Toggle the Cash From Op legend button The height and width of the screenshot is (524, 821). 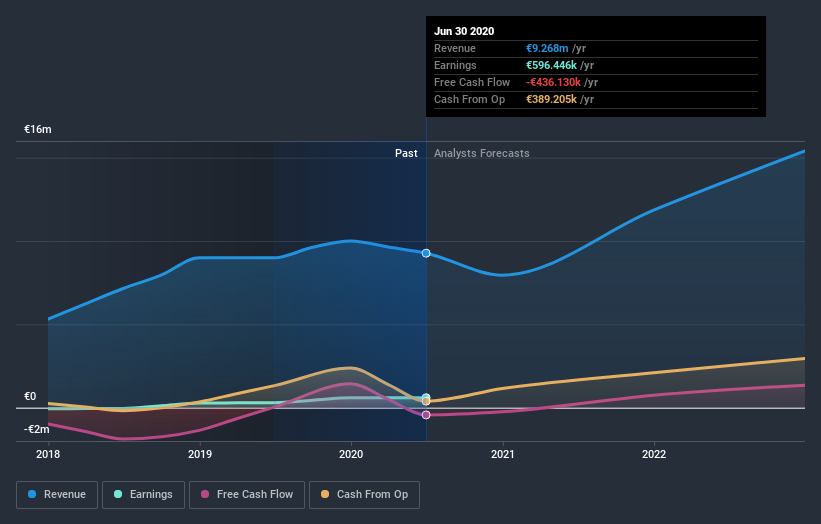(364, 495)
